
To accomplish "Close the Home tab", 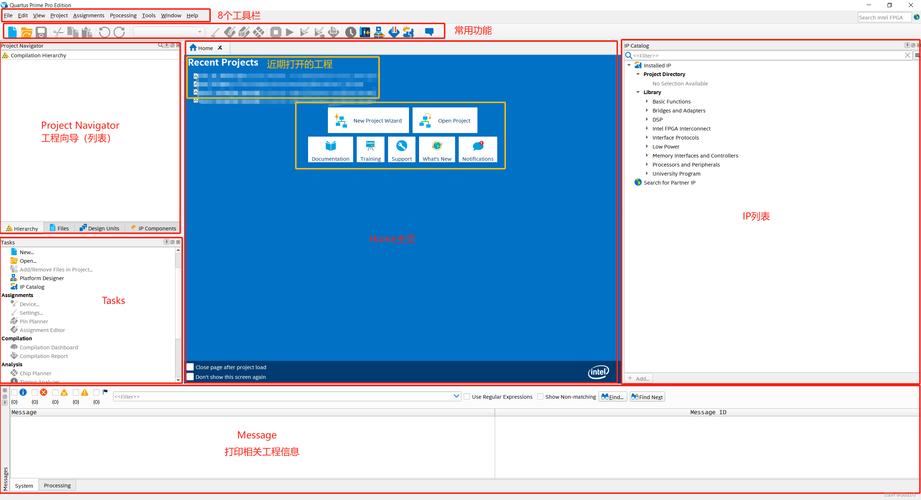I will 220,48.
